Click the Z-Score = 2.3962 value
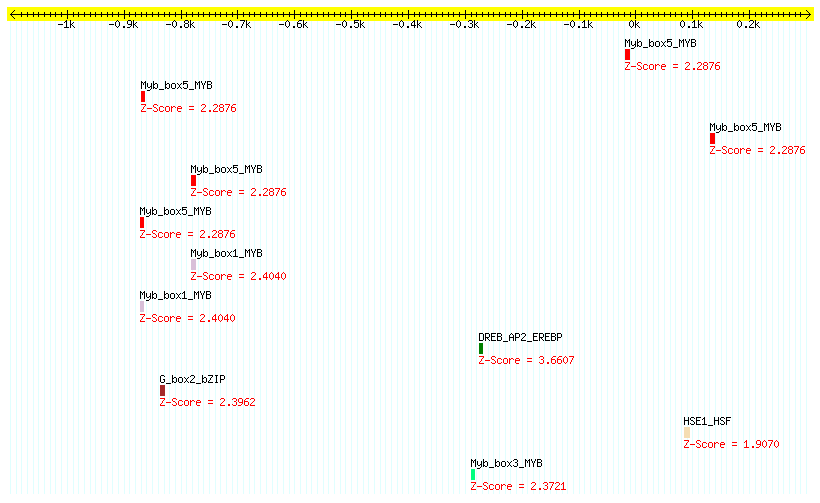This screenshot has height=503, width=820. (x=207, y=402)
